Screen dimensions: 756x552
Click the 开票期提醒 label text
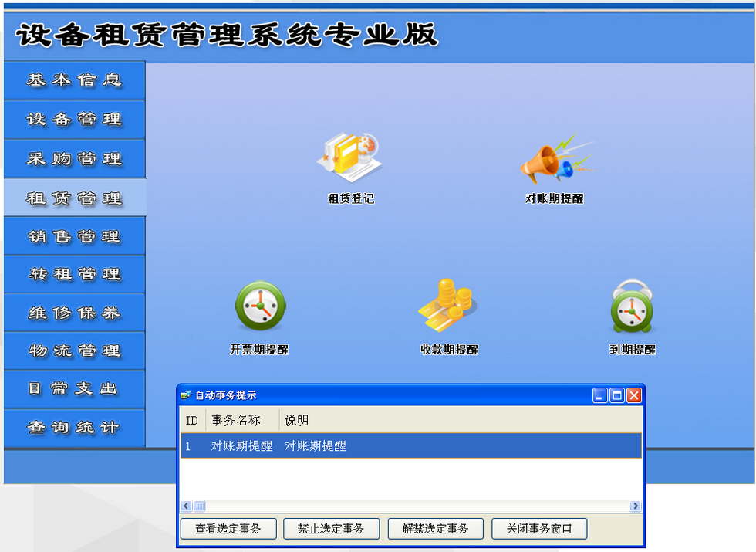tap(259, 349)
